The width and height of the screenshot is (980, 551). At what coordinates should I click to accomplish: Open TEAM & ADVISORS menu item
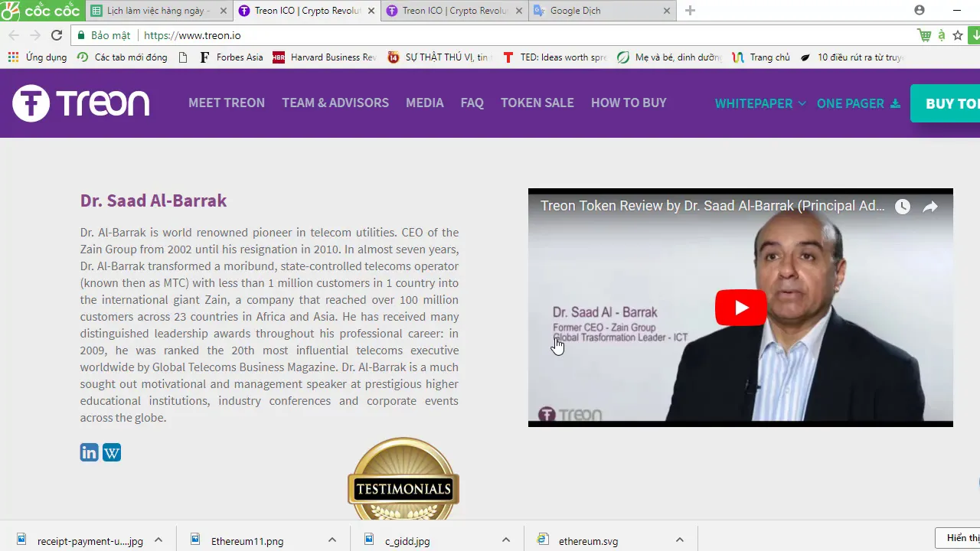click(335, 103)
